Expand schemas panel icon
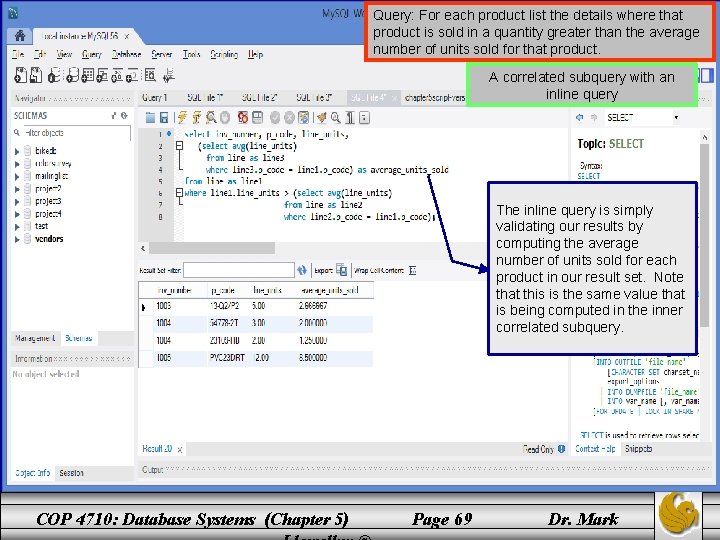Viewport: 720px width, 540px height. point(114,116)
